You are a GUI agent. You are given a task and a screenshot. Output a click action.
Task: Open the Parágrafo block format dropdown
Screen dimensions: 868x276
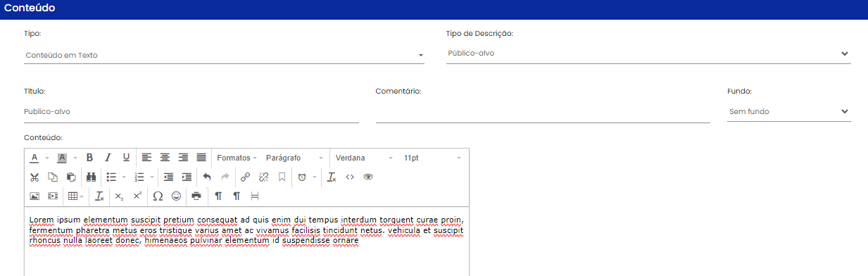pos(294,158)
